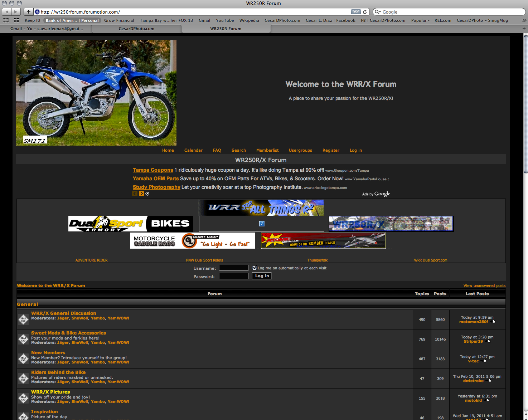Open the Wikipedia bookmark
The width and height of the screenshot is (528, 420).
(x=249, y=20)
